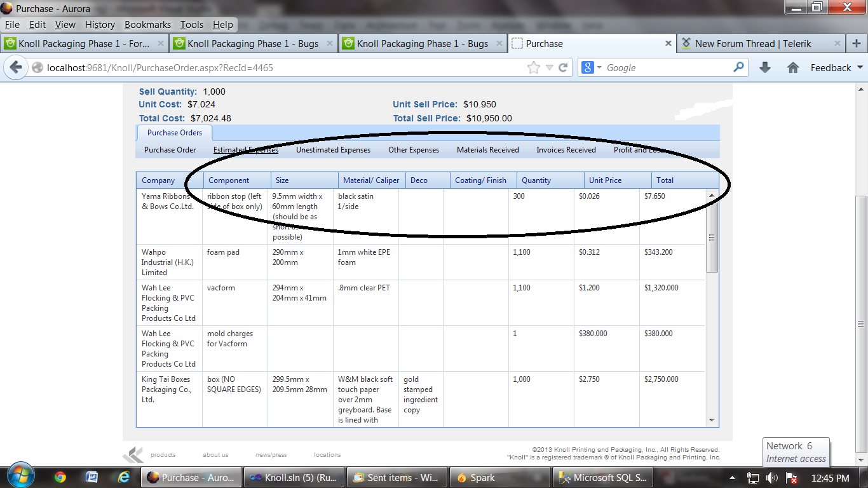Image resolution: width=868 pixels, height=488 pixels.
Task: Open the Purchase Order sub-tab
Action: 170,150
